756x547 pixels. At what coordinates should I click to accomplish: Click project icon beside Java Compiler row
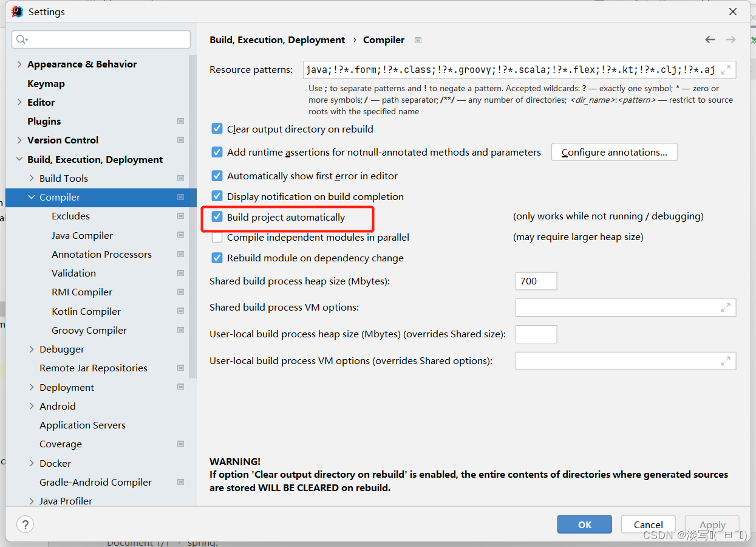pos(180,235)
